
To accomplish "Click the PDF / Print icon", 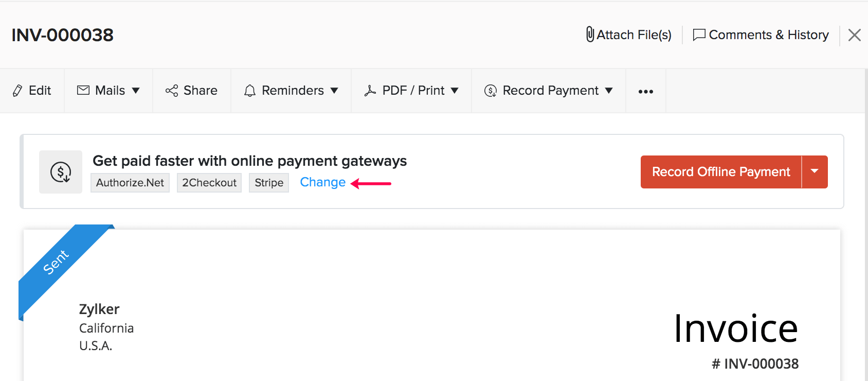I will [x=371, y=90].
